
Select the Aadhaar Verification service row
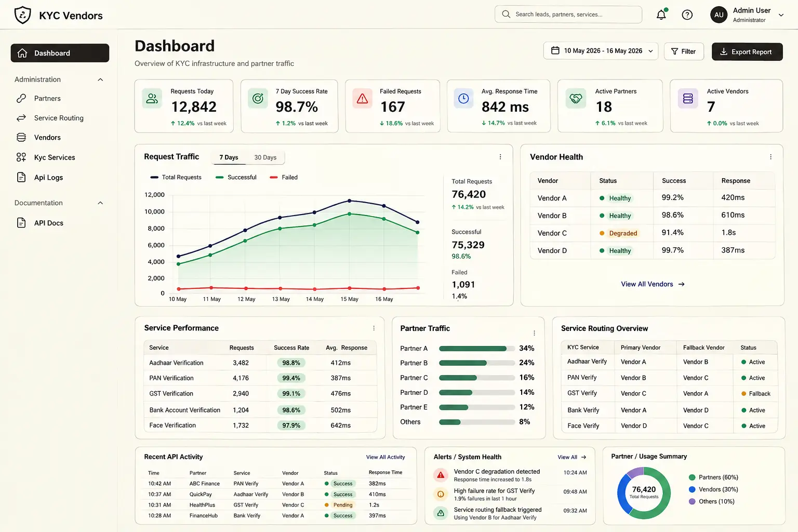(x=260, y=363)
